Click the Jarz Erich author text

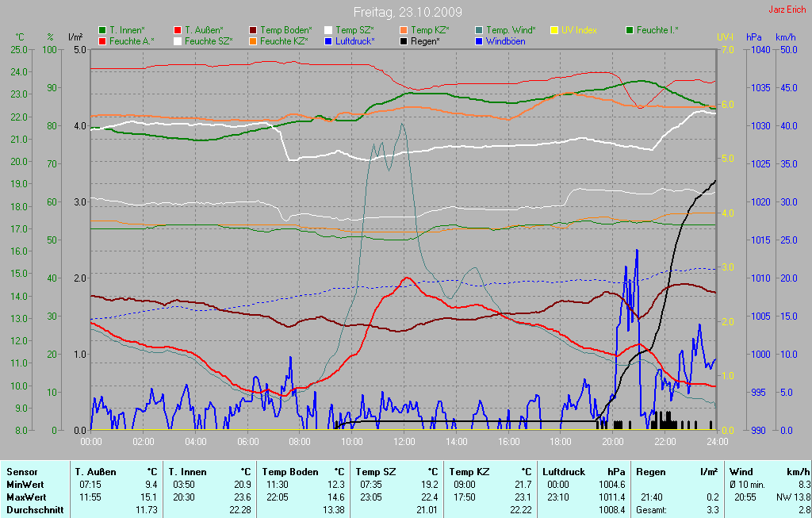[x=787, y=10]
